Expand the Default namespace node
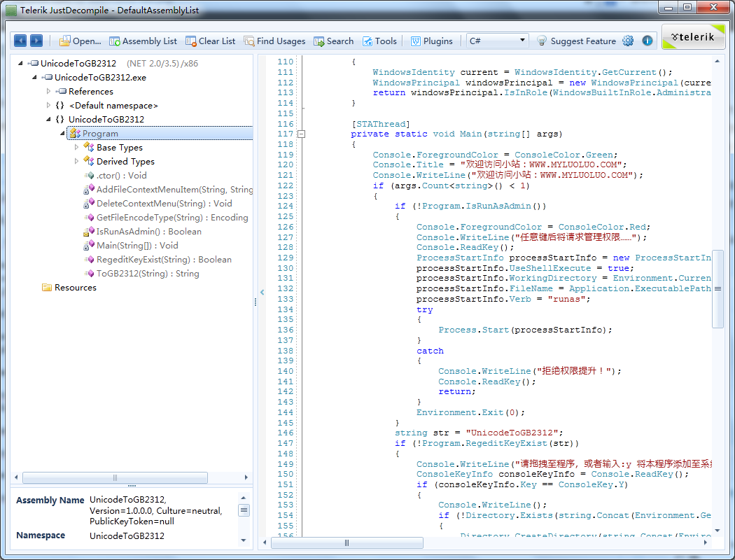 pyautogui.click(x=48, y=105)
